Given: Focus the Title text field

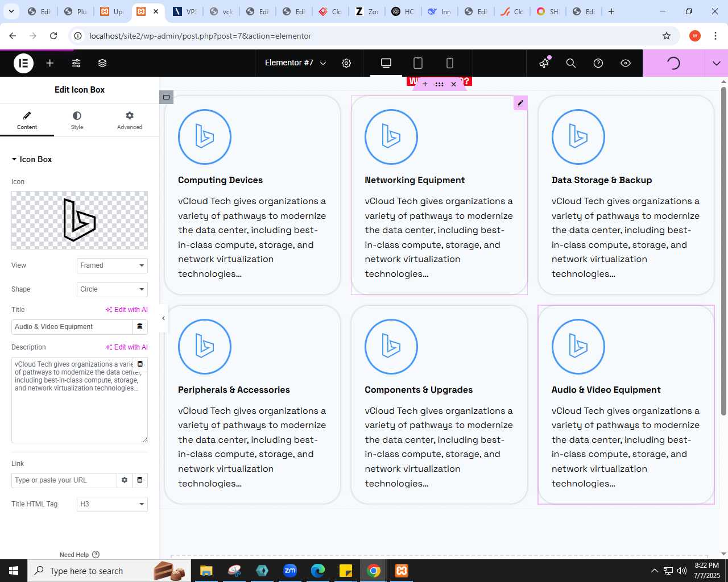Looking at the screenshot, I should (72, 327).
